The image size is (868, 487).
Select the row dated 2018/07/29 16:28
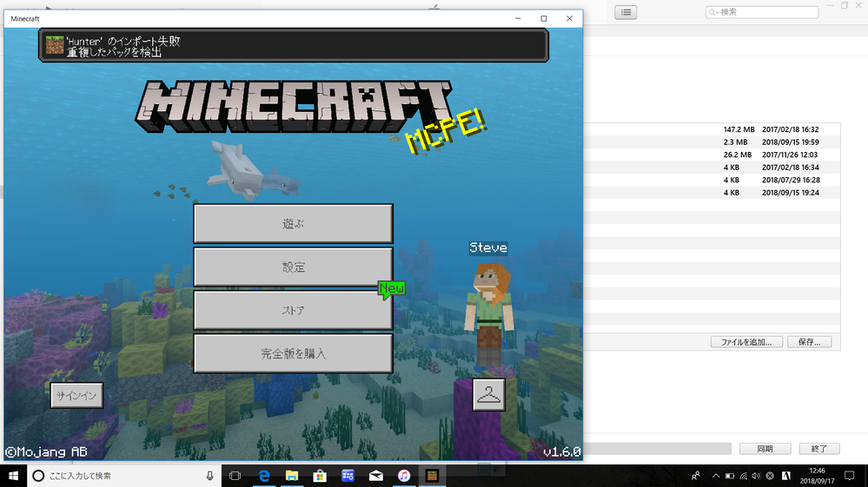point(712,181)
